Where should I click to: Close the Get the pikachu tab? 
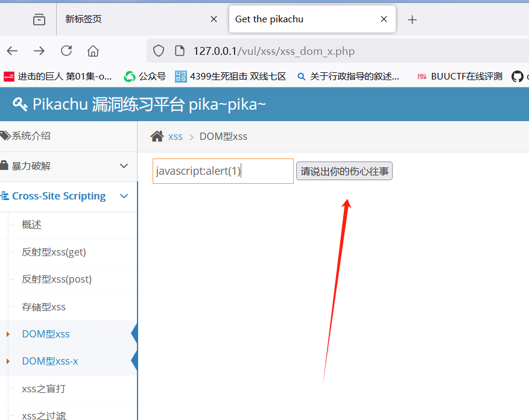click(x=384, y=19)
